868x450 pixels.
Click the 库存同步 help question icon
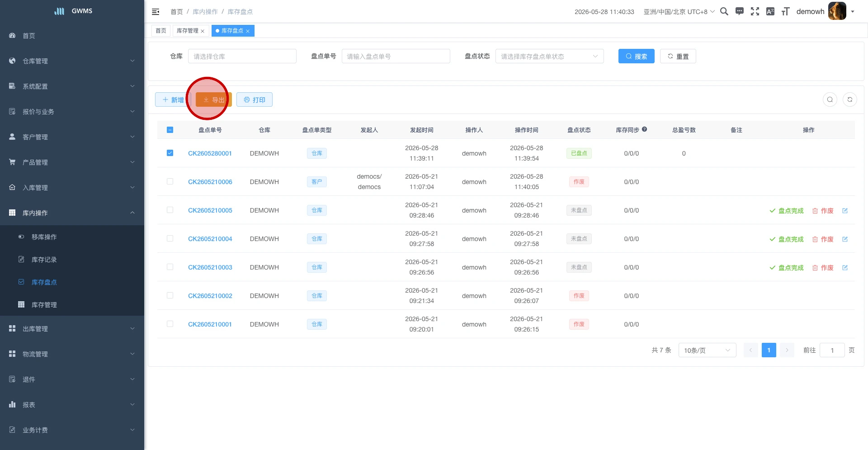point(645,129)
